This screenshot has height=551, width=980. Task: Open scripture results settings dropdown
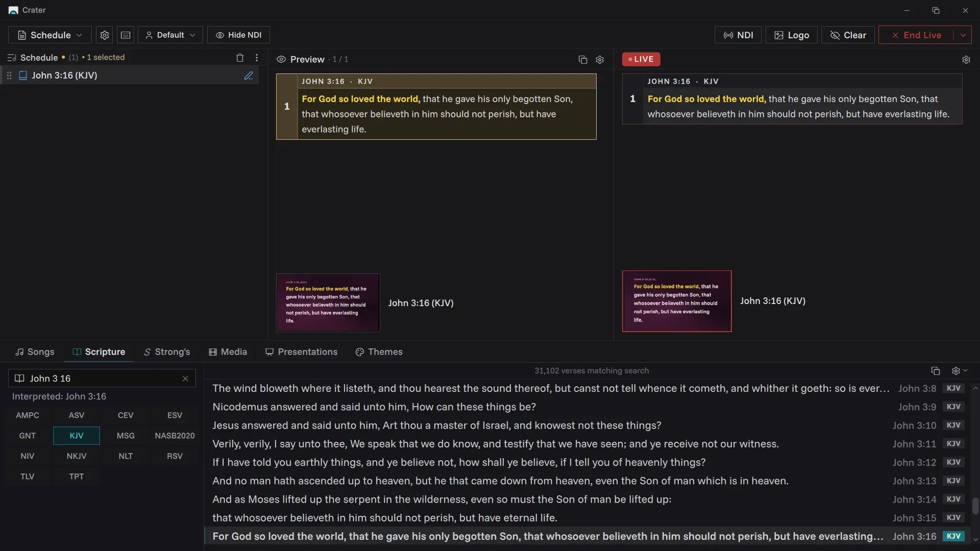point(960,371)
